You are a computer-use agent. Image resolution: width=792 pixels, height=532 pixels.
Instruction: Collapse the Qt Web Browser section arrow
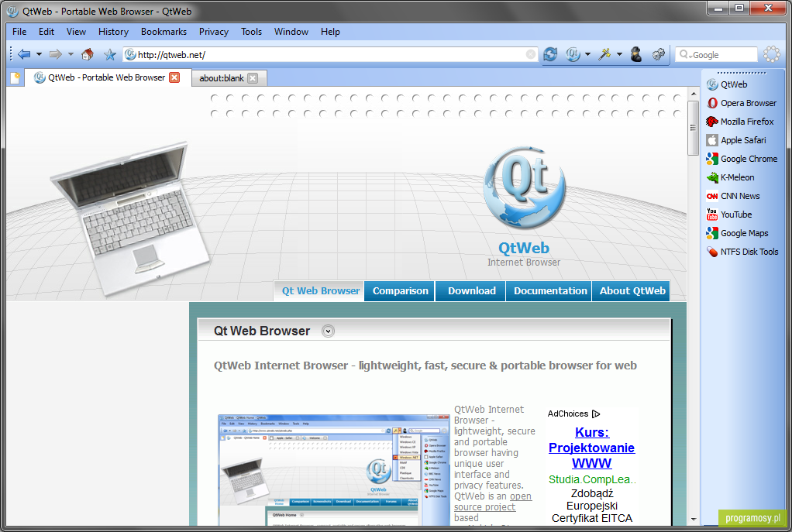coord(329,331)
